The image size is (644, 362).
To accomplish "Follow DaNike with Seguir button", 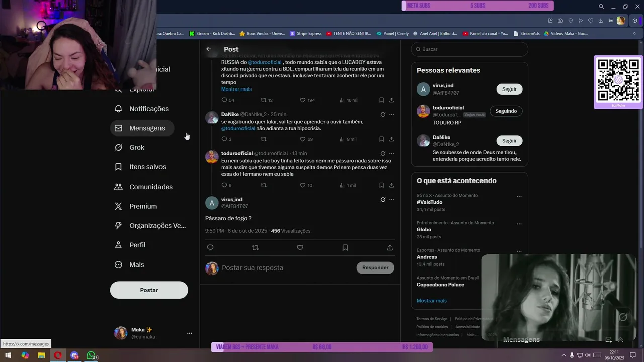I will click(509, 141).
